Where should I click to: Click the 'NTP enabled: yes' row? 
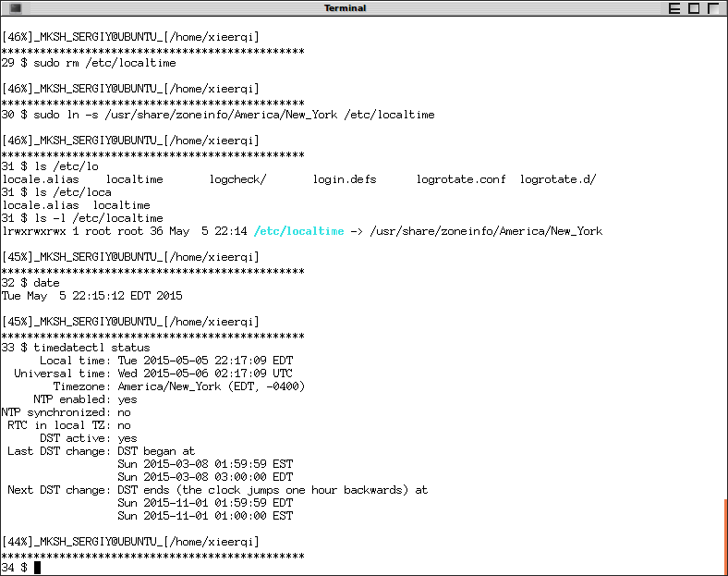coord(85,399)
